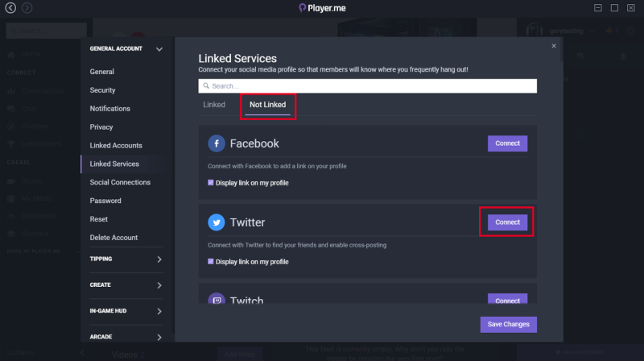Focus the Linked Services search field
644x361 pixels.
click(x=368, y=86)
